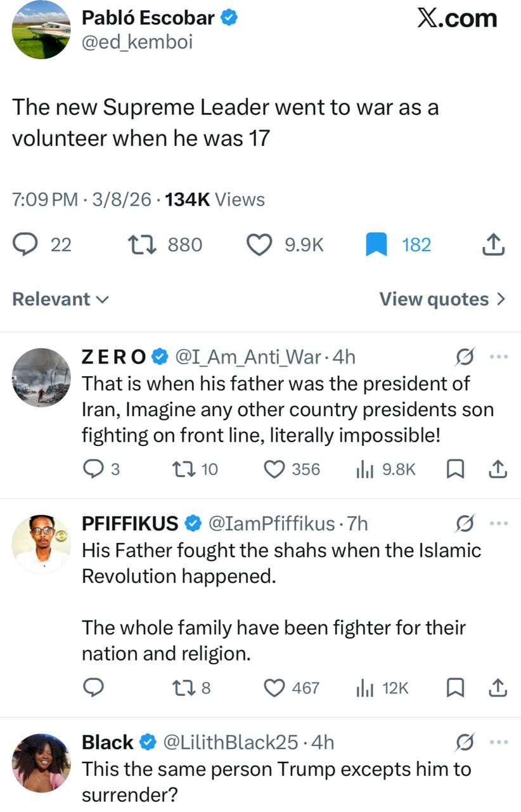
Task: Open the @I_Am_Anti_War profile handle
Action: 247,357
